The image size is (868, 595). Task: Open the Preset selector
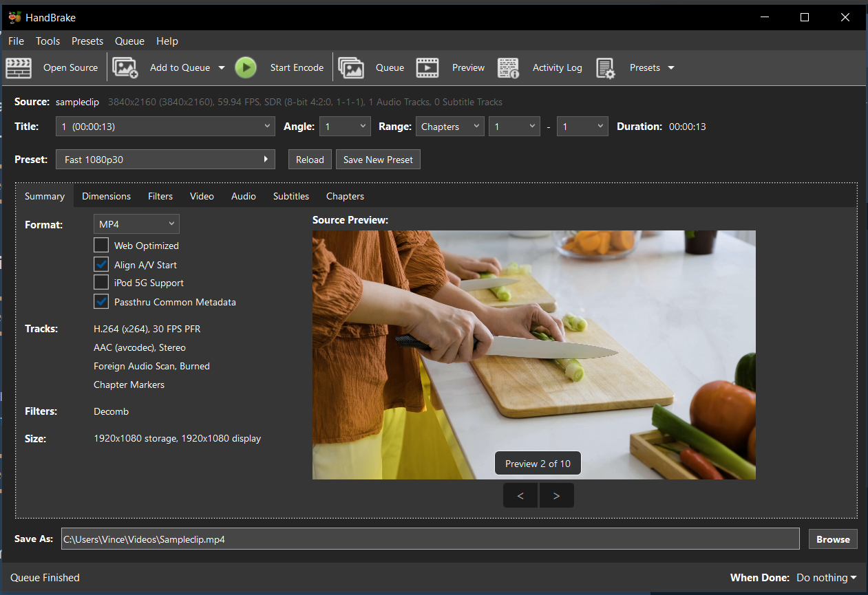(165, 159)
